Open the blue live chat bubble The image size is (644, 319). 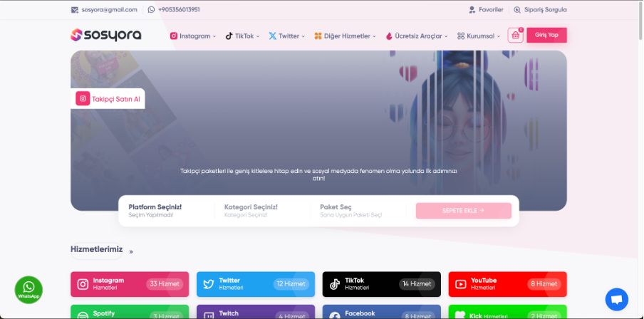616,300
